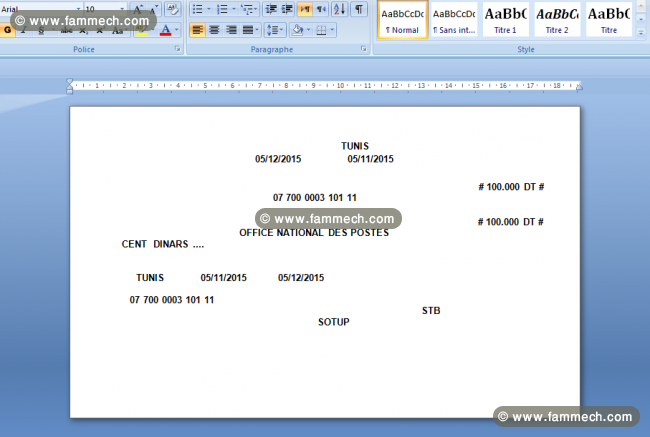Select the Sans int... style
This screenshot has height=437, width=650.
[454, 20]
